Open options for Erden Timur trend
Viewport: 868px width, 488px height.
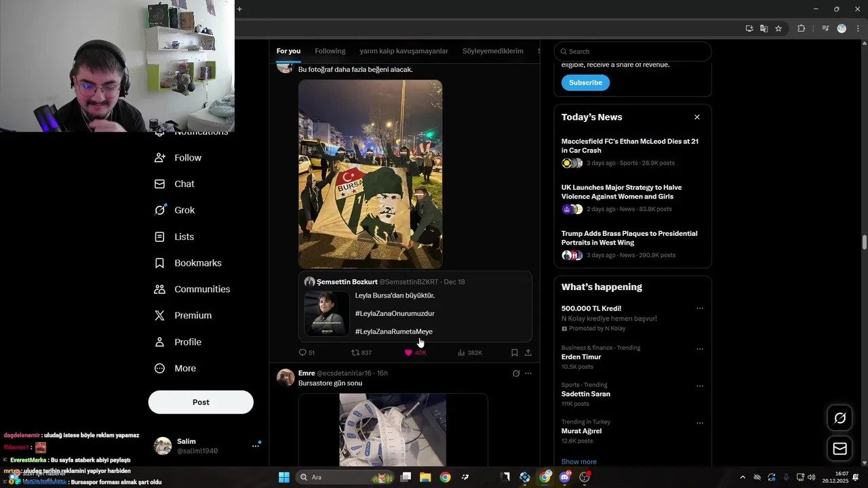pyautogui.click(x=700, y=349)
